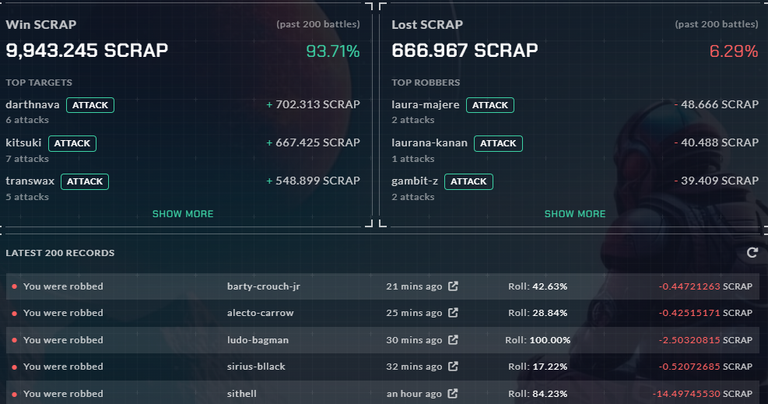Refresh the latest 200 records list

(752, 253)
